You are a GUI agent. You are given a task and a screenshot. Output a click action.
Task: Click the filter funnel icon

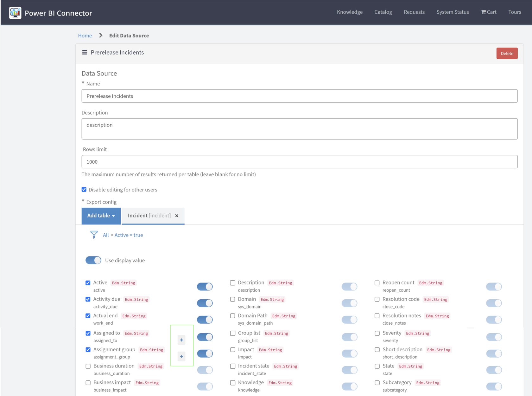click(x=94, y=235)
